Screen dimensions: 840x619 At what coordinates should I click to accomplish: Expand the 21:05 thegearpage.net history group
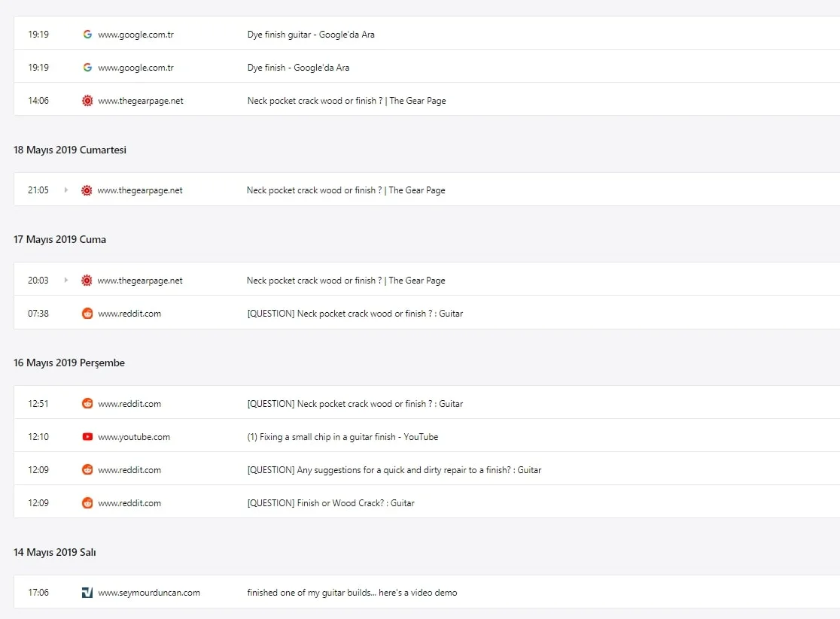click(66, 190)
